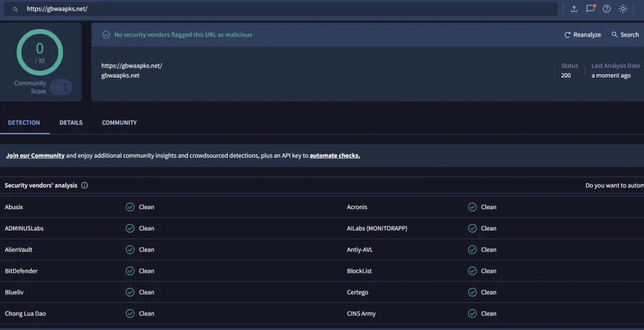
Task: Click the Search button near Reanalyze
Action: coord(625,35)
